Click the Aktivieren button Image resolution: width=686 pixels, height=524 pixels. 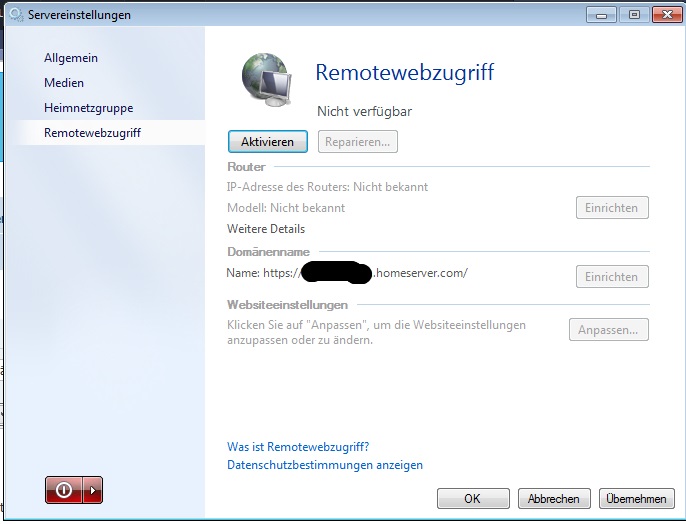[268, 142]
